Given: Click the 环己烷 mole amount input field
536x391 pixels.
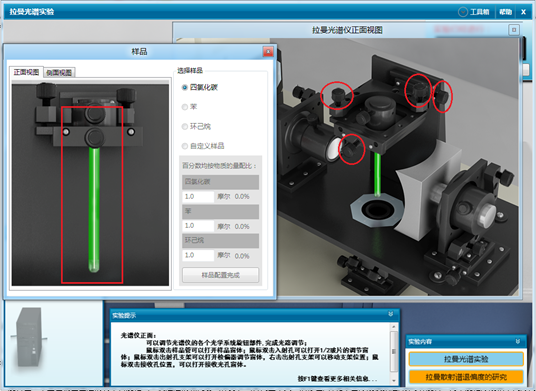Looking at the screenshot, I should [198, 255].
